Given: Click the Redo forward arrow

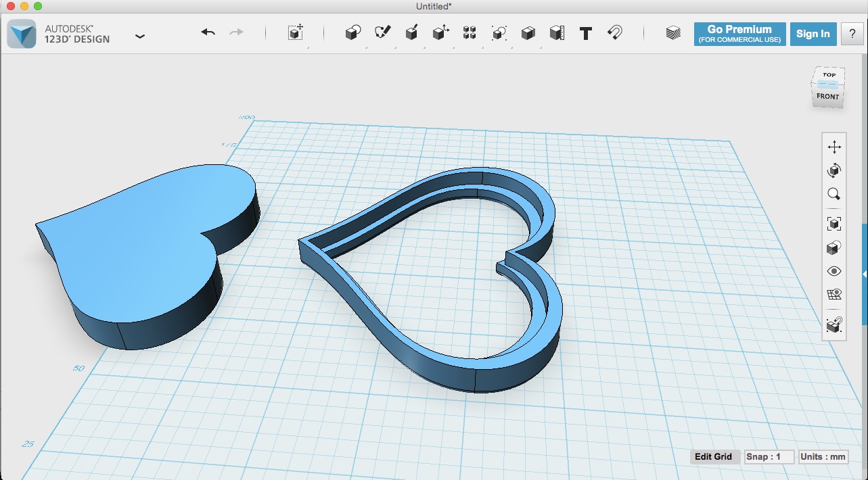Looking at the screenshot, I should (236, 32).
